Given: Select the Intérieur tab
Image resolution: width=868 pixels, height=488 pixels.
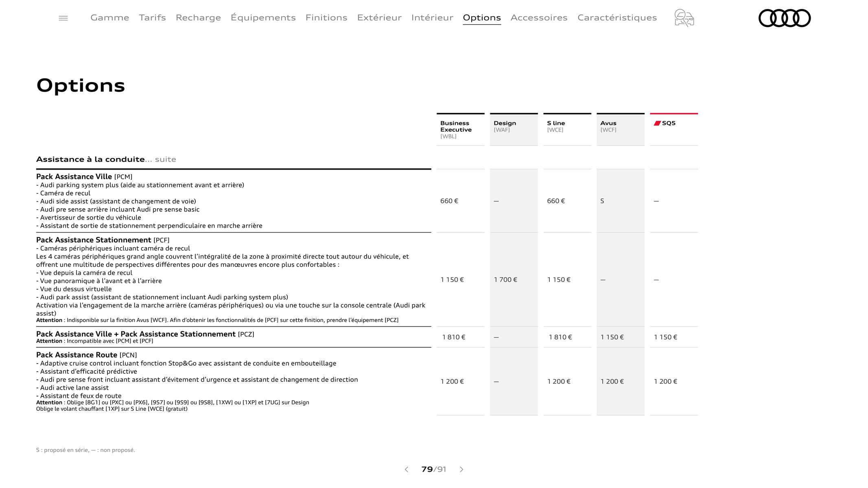Looking at the screenshot, I should pyautogui.click(x=432, y=17).
